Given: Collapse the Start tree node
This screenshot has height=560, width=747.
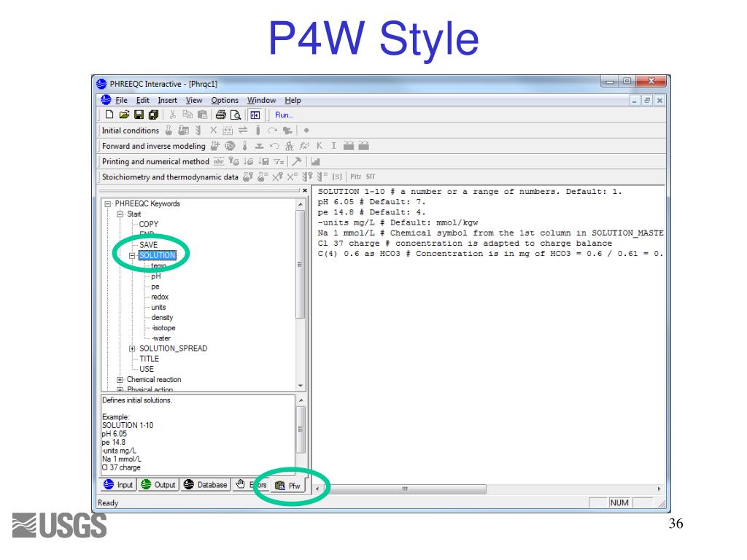Looking at the screenshot, I should (120, 214).
